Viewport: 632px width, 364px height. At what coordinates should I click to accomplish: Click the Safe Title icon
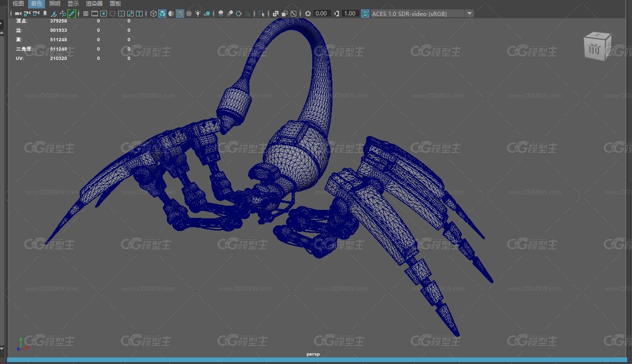click(x=139, y=14)
